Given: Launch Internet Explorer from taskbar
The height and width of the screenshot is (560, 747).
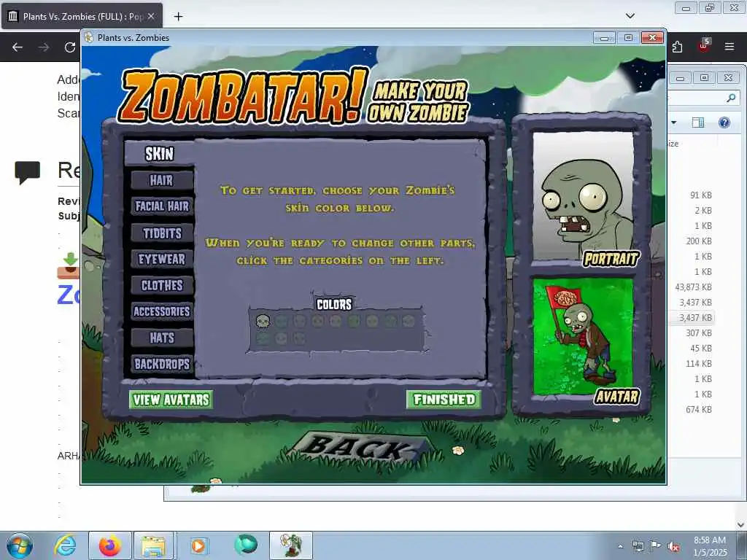Looking at the screenshot, I should tap(65, 545).
